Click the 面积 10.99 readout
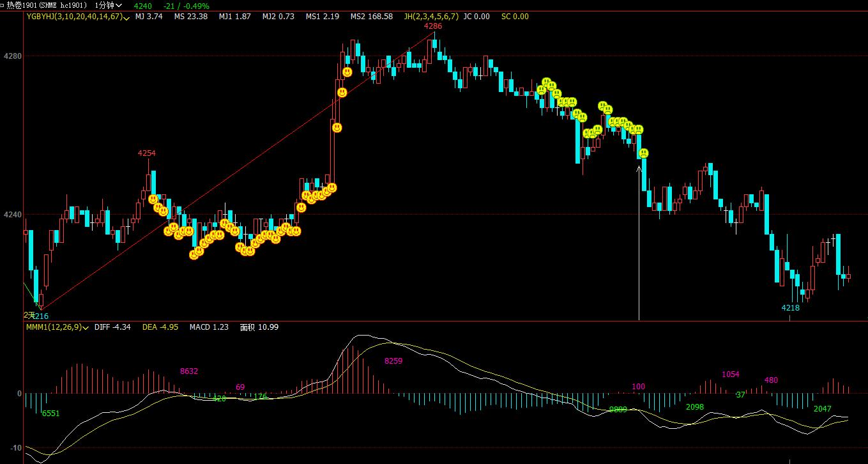 (259, 327)
